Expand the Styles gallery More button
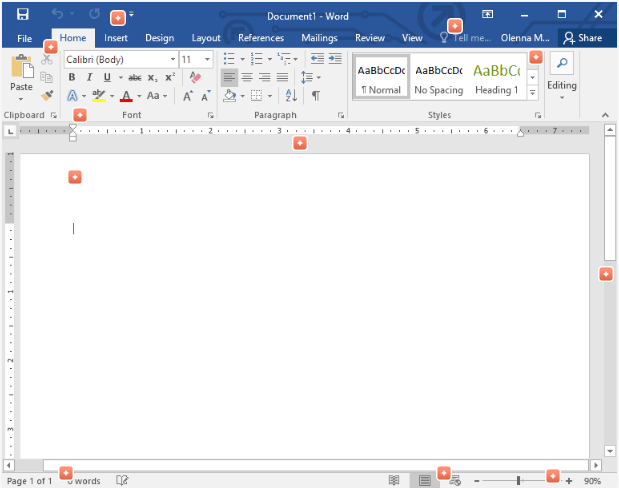The width and height of the screenshot is (619, 488). click(533, 93)
